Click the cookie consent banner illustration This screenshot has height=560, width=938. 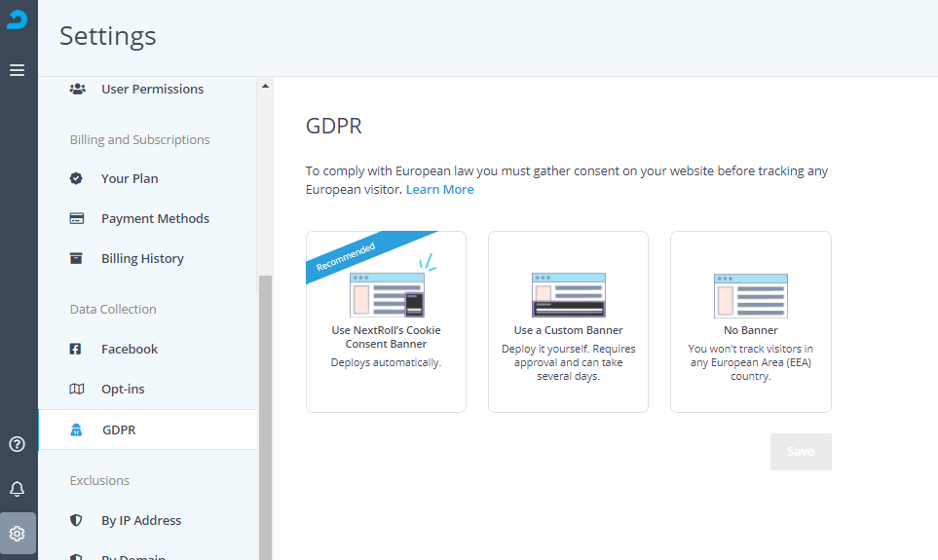387,294
